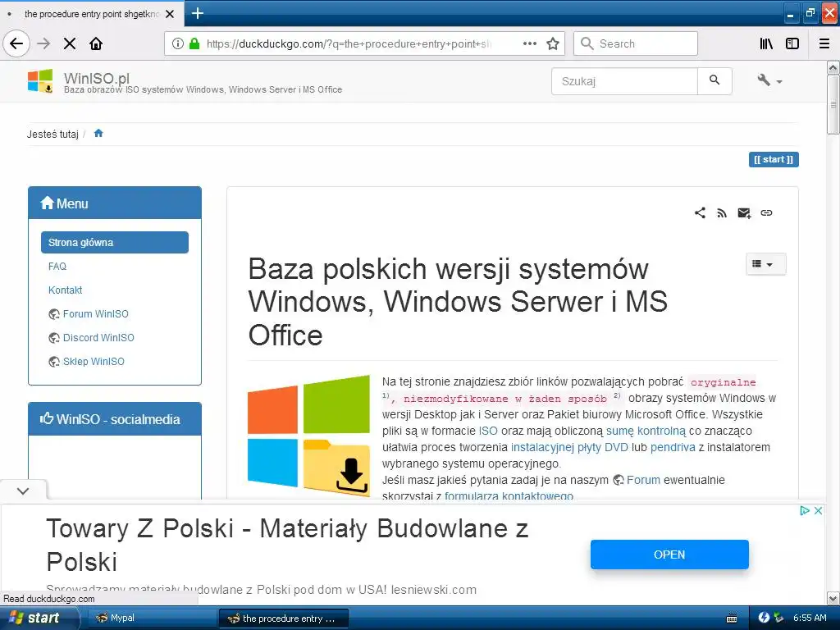Open a new tab with the plus button
Image resolution: width=840 pixels, height=630 pixels.
coord(198,13)
